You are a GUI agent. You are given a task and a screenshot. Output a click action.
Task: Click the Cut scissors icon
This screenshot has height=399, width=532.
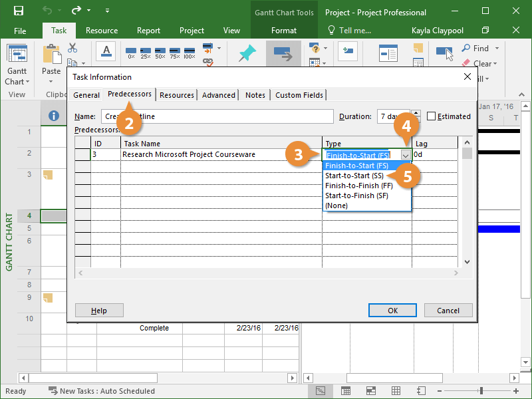(x=72, y=49)
